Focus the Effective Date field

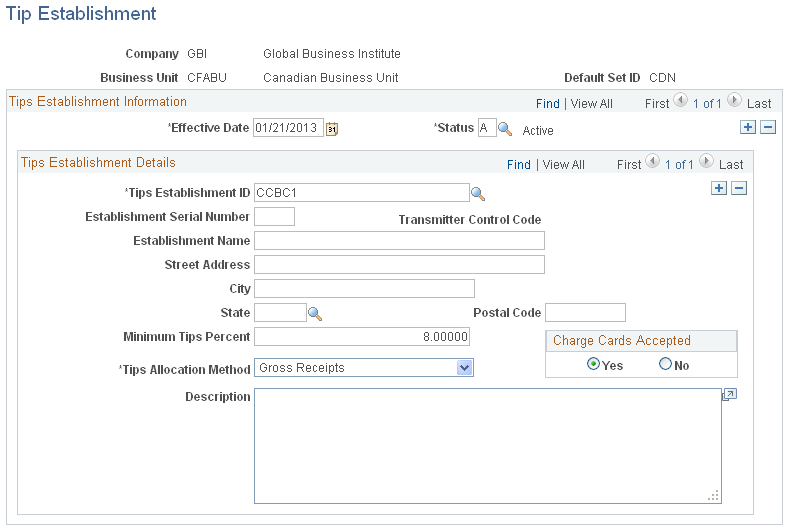(x=289, y=128)
